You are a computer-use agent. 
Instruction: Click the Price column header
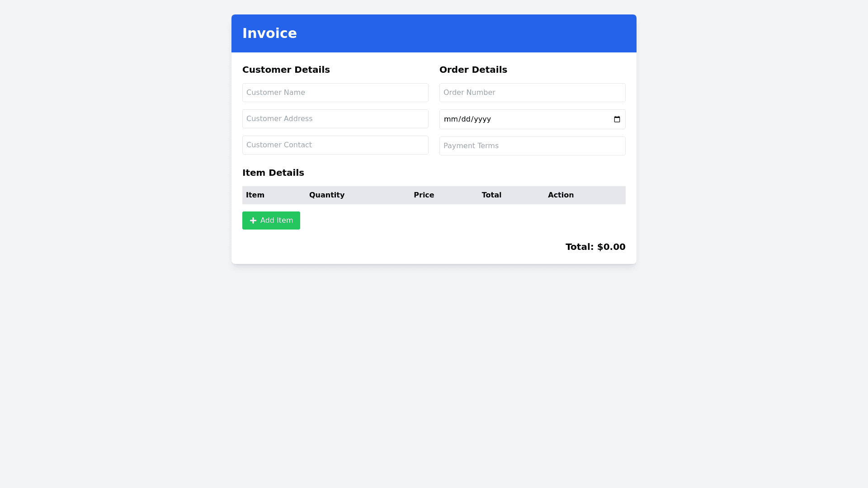click(424, 195)
